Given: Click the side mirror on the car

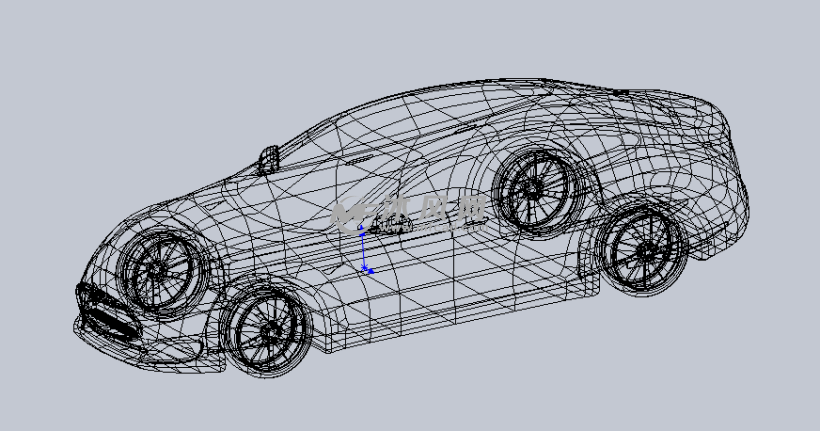Looking at the screenshot, I should click(x=268, y=159).
